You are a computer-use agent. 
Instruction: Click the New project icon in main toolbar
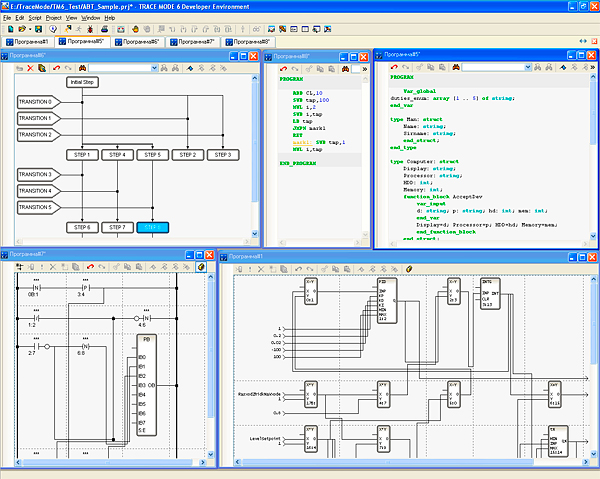11,29
